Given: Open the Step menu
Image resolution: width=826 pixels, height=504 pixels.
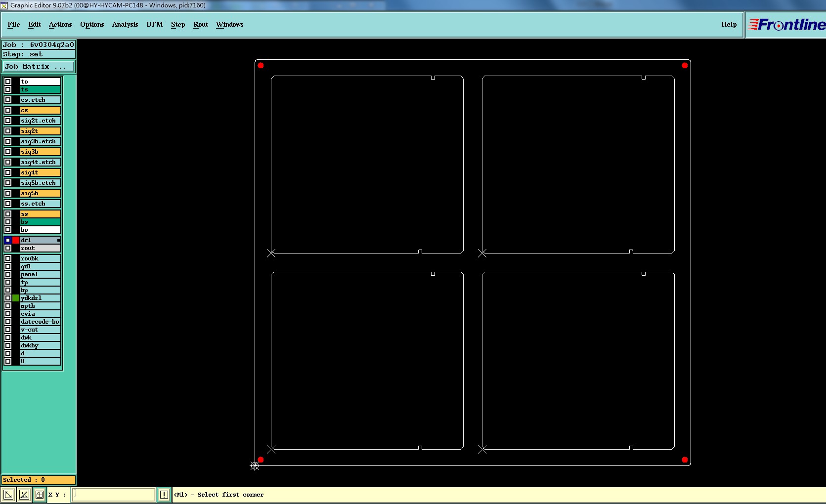Looking at the screenshot, I should 178,25.
